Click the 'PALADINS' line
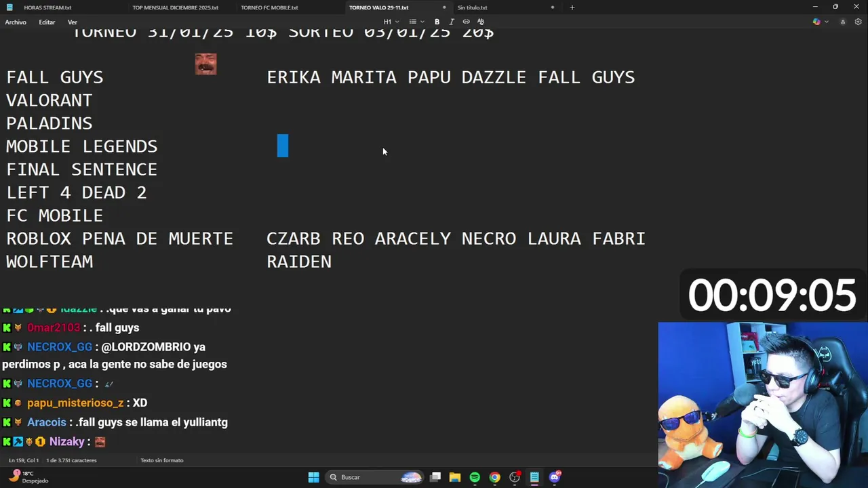This screenshot has width=868, height=488. tap(50, 123)
